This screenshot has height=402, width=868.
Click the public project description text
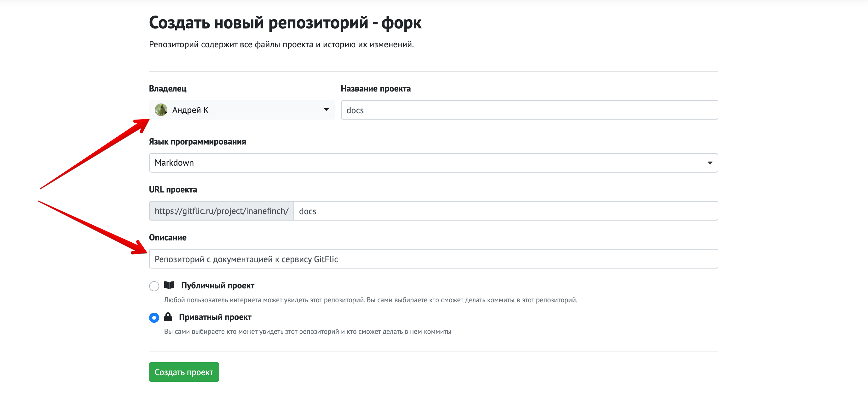pos(371,300)
